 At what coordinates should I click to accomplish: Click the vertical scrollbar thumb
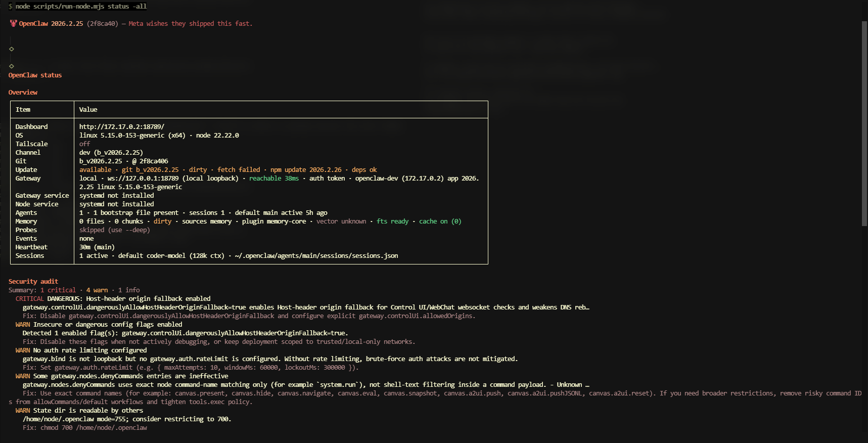[864, 124]
